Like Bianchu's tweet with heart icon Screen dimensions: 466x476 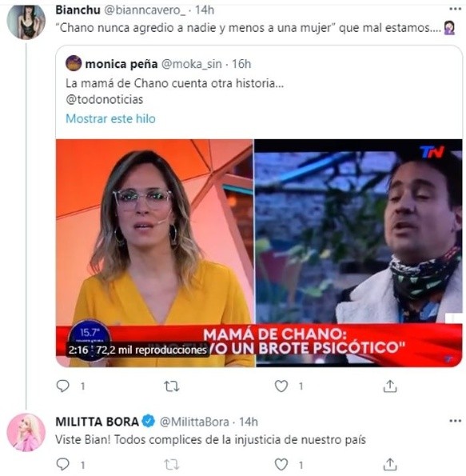[281, 386]
